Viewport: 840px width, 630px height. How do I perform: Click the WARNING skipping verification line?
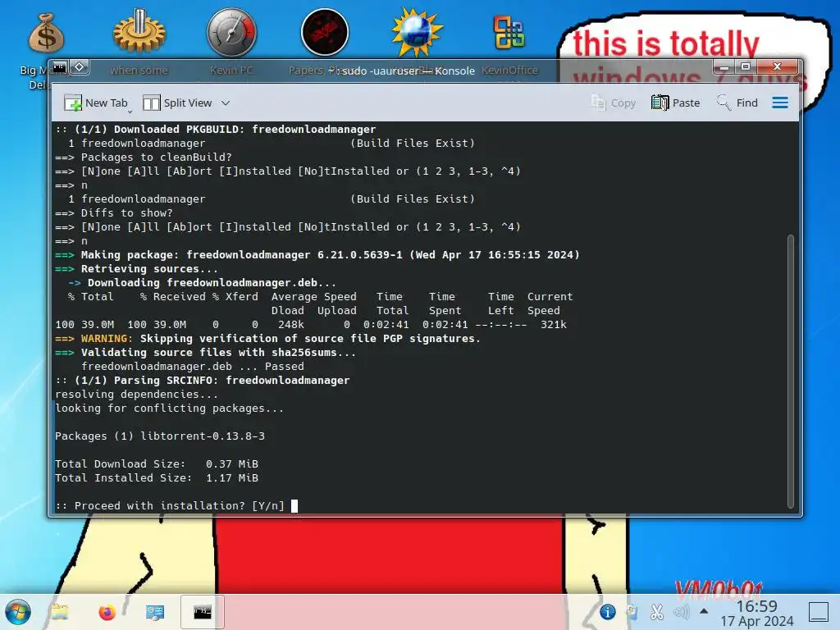pyautogui.click(x=268, y=339)
